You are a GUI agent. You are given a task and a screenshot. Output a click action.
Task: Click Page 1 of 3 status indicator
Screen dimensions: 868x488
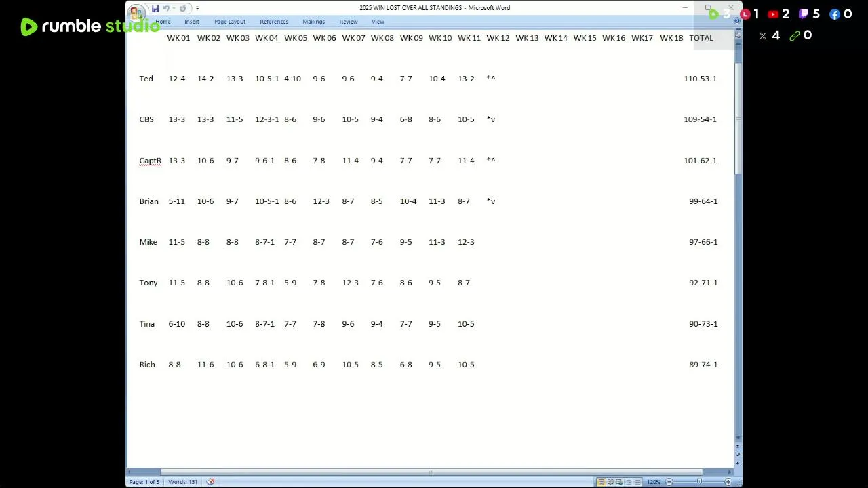point(144,482)
